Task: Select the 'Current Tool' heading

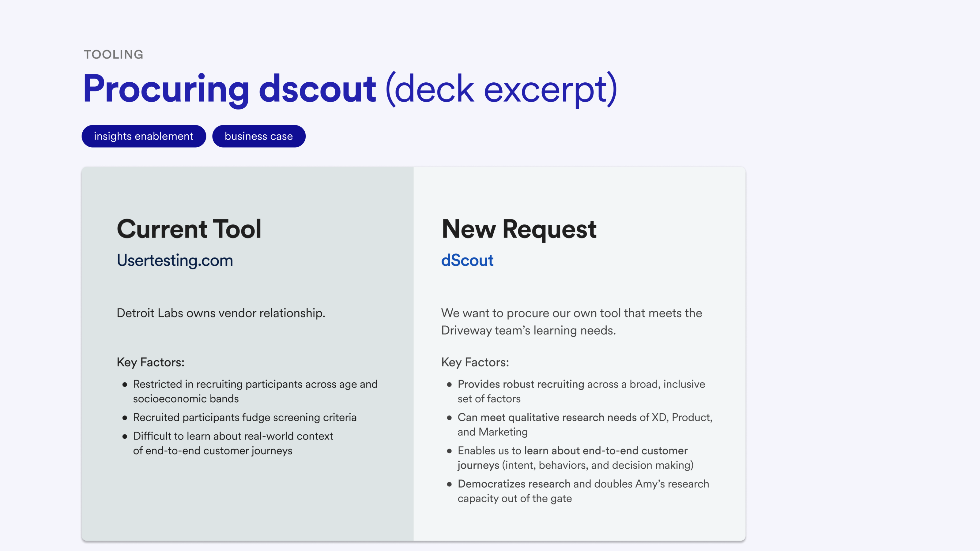Action: (x=189, y=229)
